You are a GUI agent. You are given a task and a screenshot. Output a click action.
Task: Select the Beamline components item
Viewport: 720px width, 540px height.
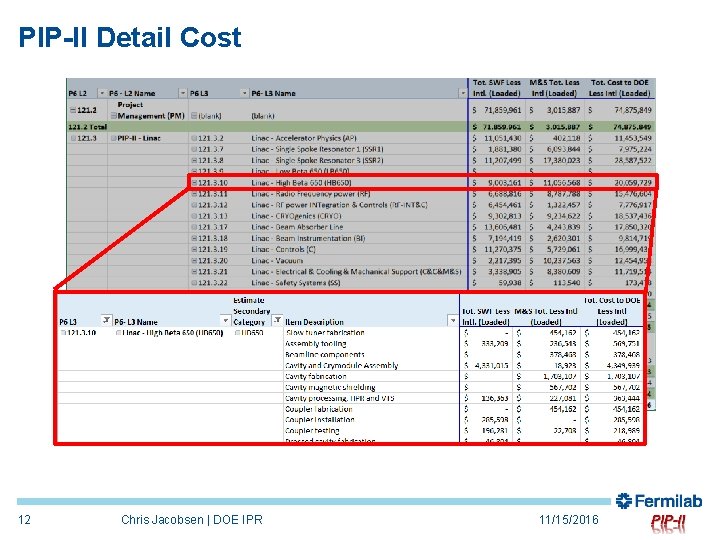(325, 355)
